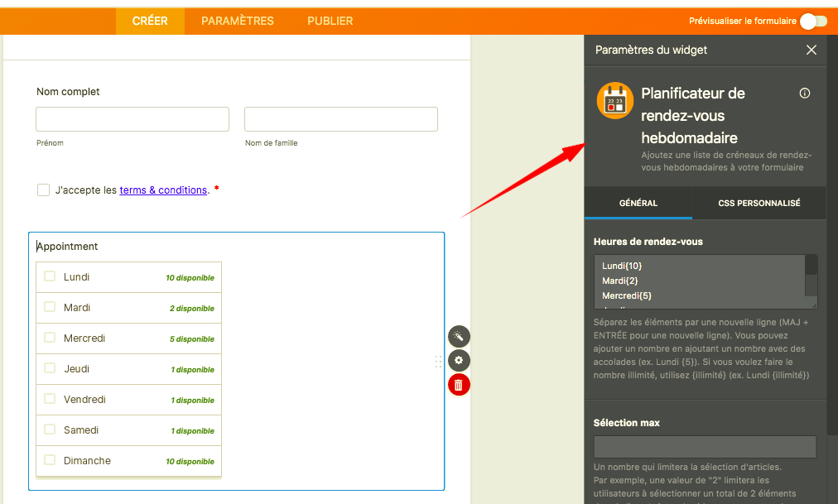Check the Mardi appointment slot
Viewport: 838px width, 504px height.
(x=50, y=307)
